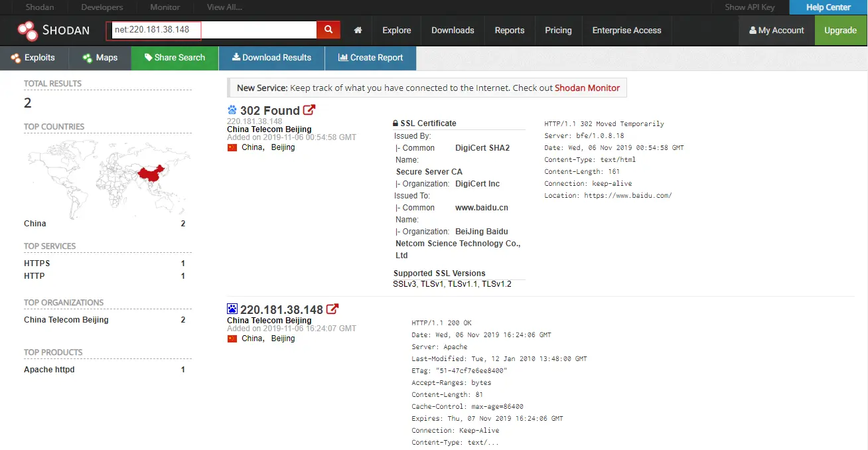Open the Pricing menu item
Viewport: 868px width, 450px height.
click(x=558, y=31)
